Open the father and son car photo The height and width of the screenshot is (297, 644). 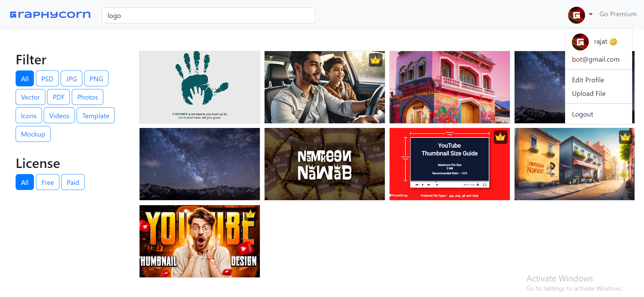[x=325, y=87]
